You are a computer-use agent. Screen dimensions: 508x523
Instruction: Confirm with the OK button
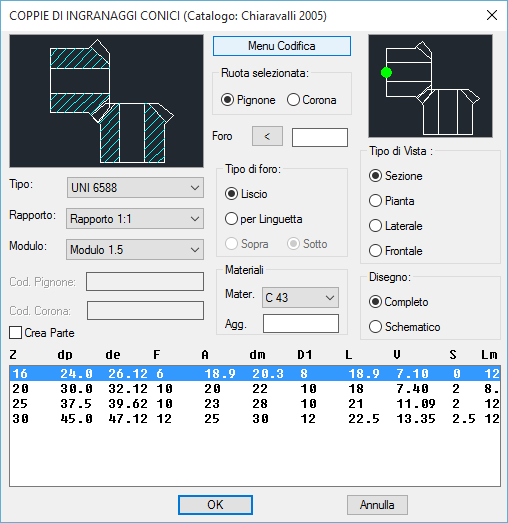[215, 505]
